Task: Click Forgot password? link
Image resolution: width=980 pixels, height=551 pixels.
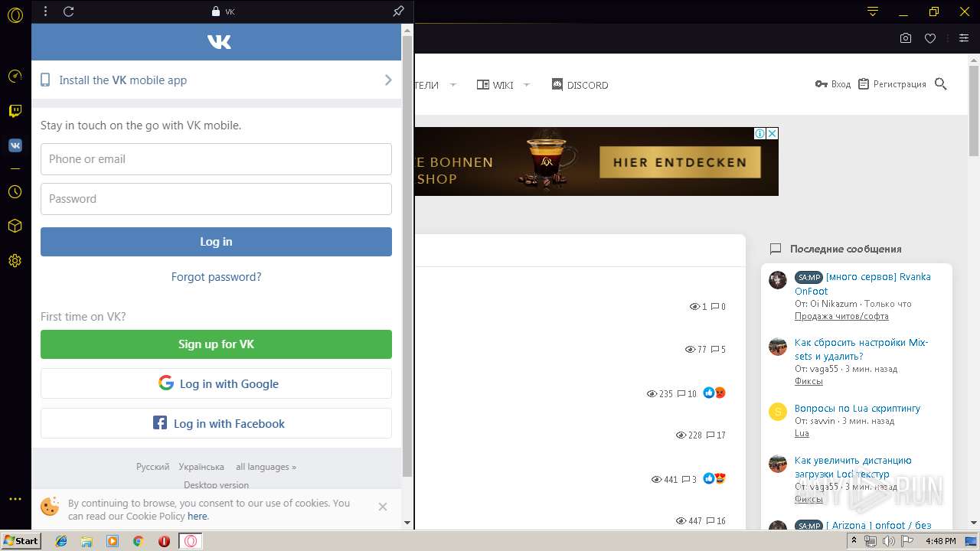Action: point(216,277)
